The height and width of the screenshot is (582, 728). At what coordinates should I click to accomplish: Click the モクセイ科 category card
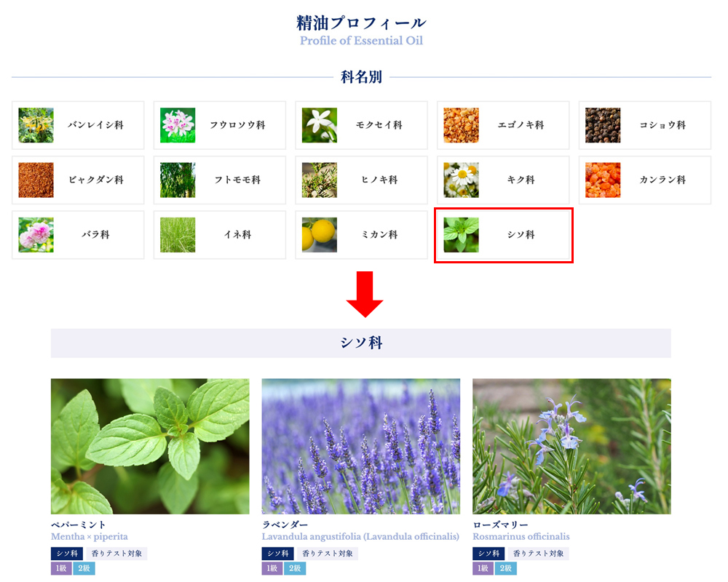tap(361, 124)
